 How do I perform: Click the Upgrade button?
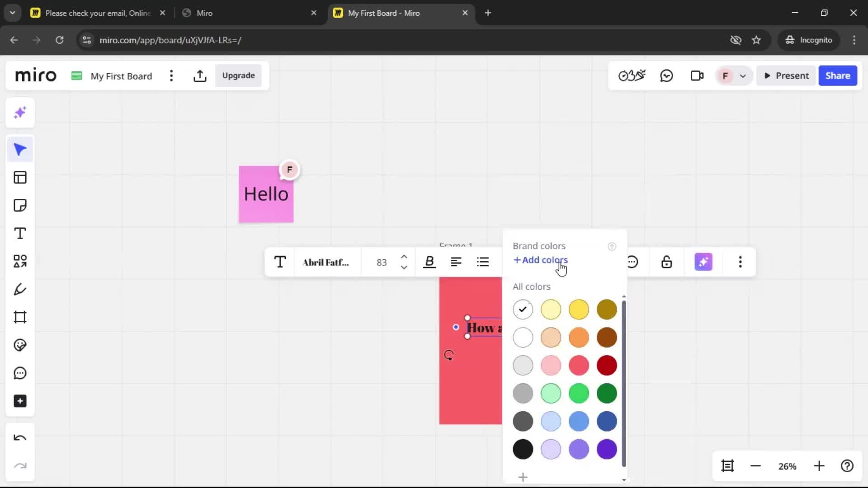pyautogui.click(x=238, y=76)
